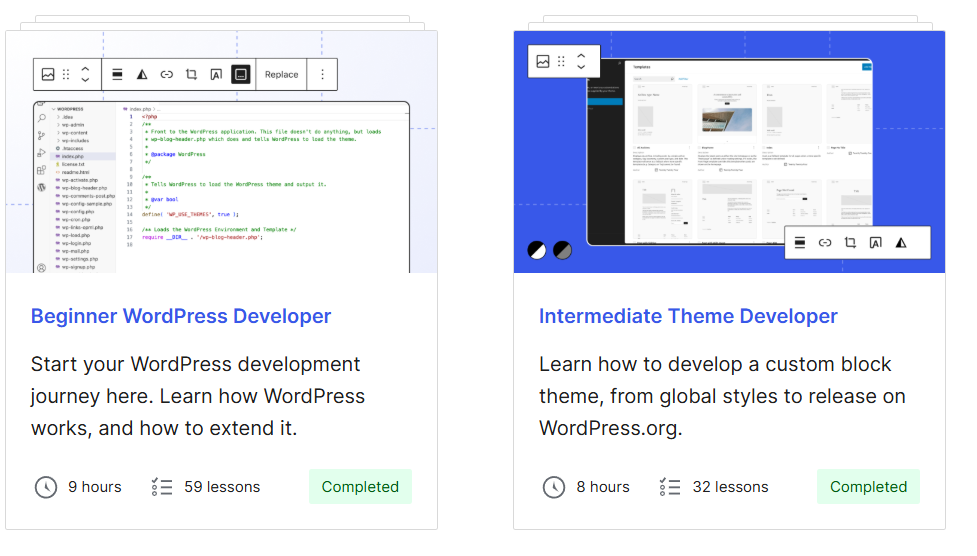Collapse the WORDPRESS folder in the file tree
Image resolution: width=977 pixels, height=556 pixels.
(67, 109)
